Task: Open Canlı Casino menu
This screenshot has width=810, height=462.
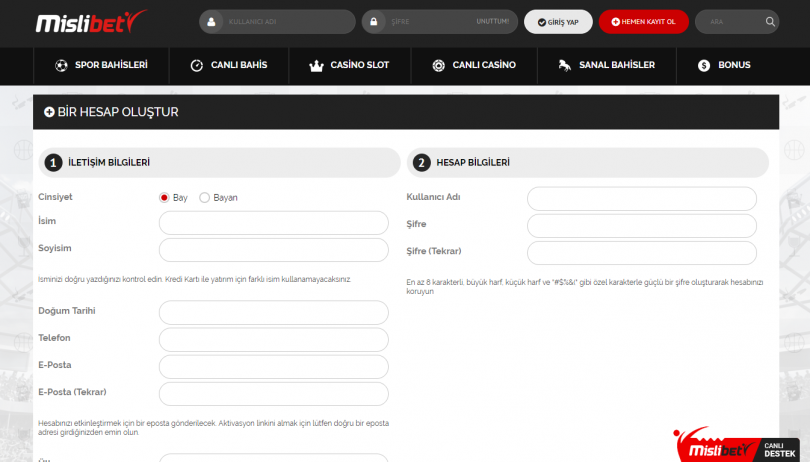Action: coord(474,66)
